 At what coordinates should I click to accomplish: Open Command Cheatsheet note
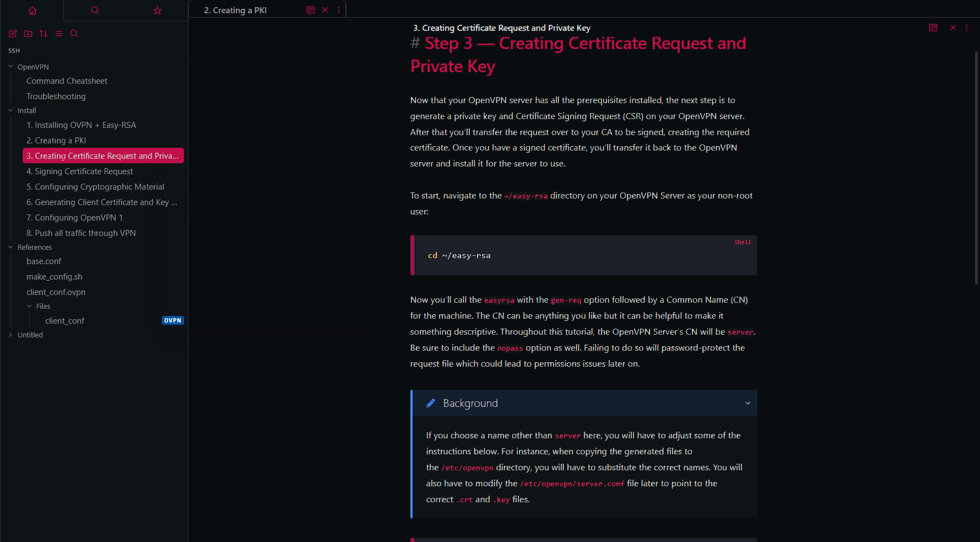[x=67, y=81]
